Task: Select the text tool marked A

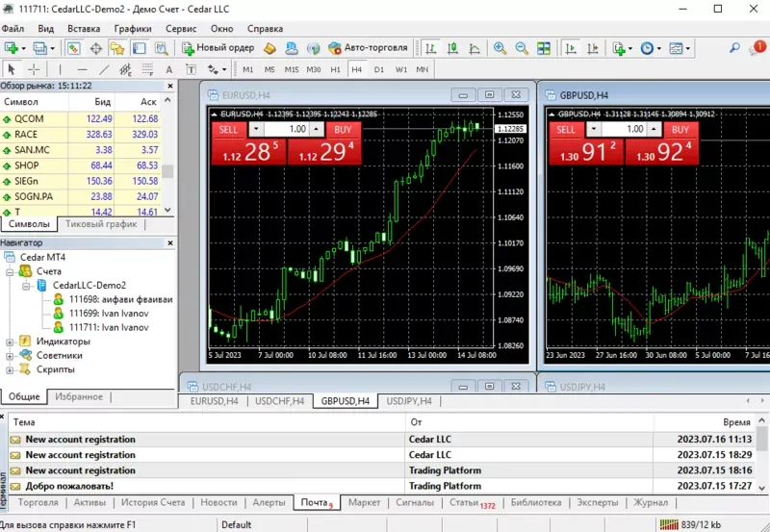Action: [x=169, y=69]
